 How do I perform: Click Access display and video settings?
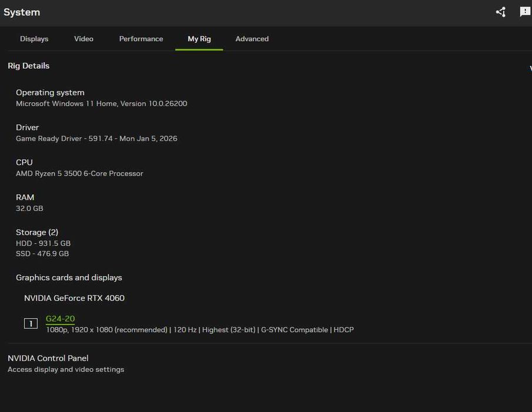click(66, 369)
